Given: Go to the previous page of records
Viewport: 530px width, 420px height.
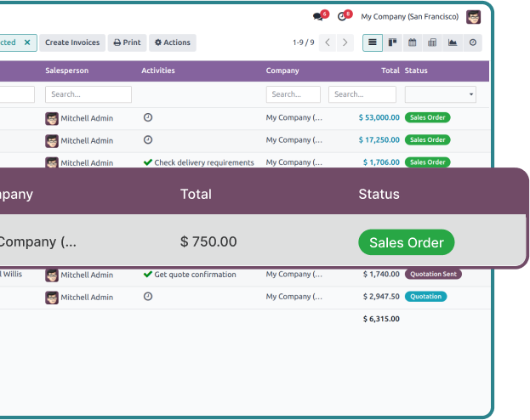Looking at the screenshot, I should click(x=328, y=43).
